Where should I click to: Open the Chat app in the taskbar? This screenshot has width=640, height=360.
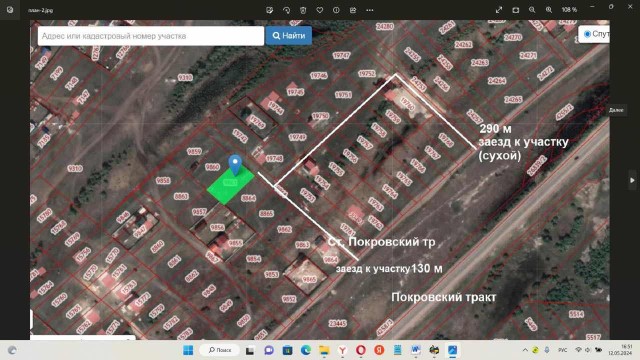[x=269, y=350]
